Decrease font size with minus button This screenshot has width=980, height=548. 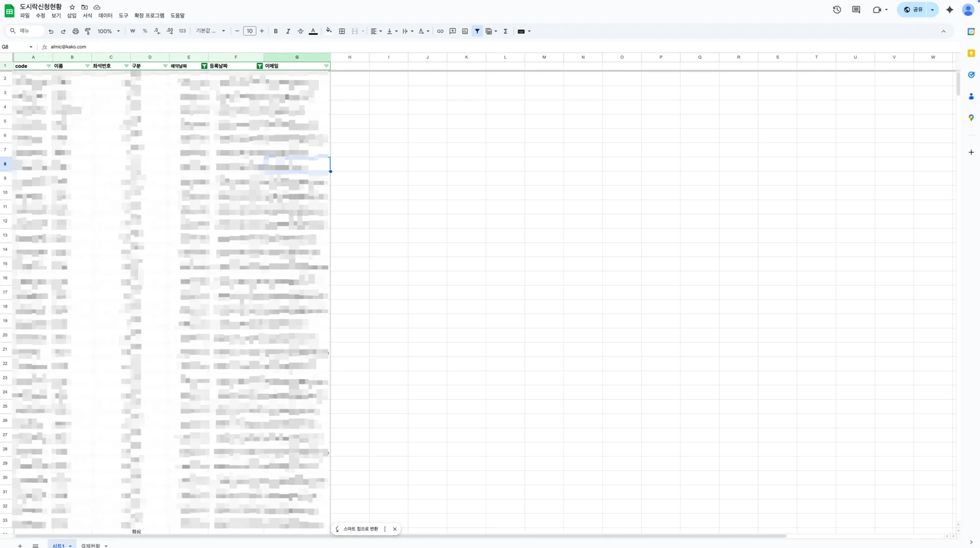[x=237, y=31]
